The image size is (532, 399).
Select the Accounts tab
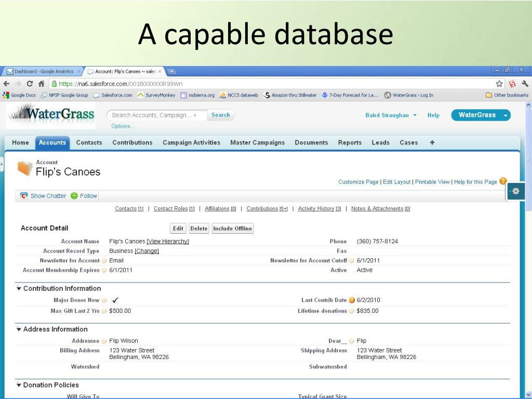pos(52,142)
